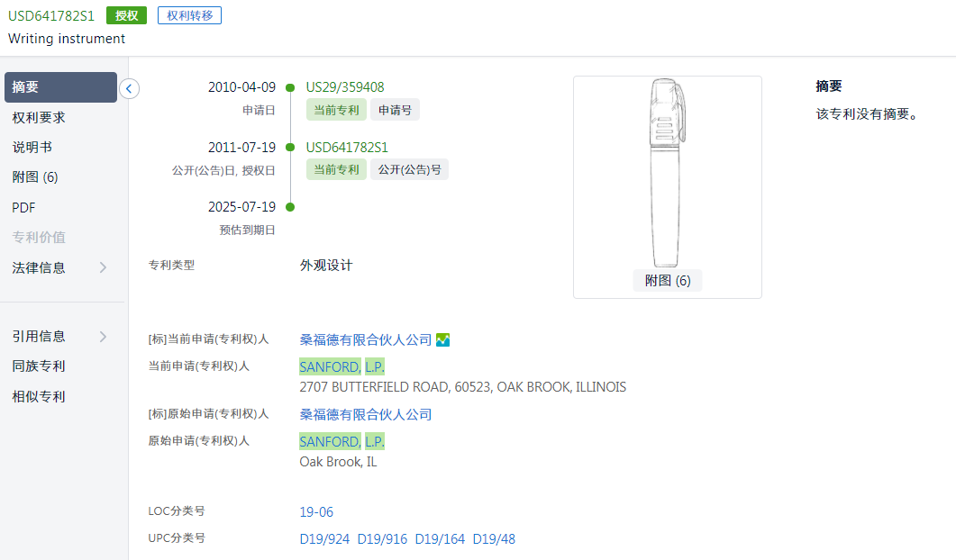Expand the 法律信息 submenu arrow
Image resolution: width=956 pixels, height=560 pixels.
click(x=103, y=267)
